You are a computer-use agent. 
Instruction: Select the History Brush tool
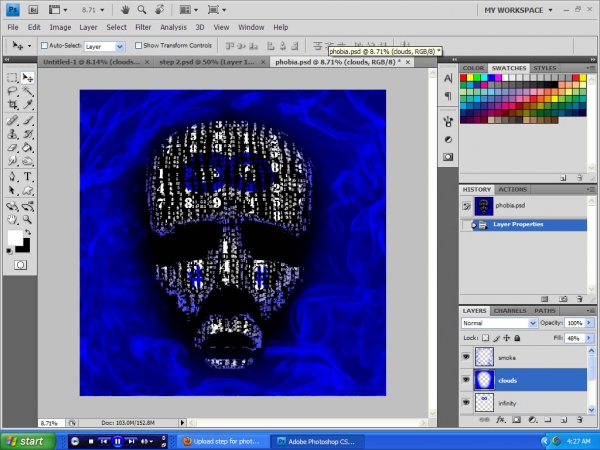point(27,134)
